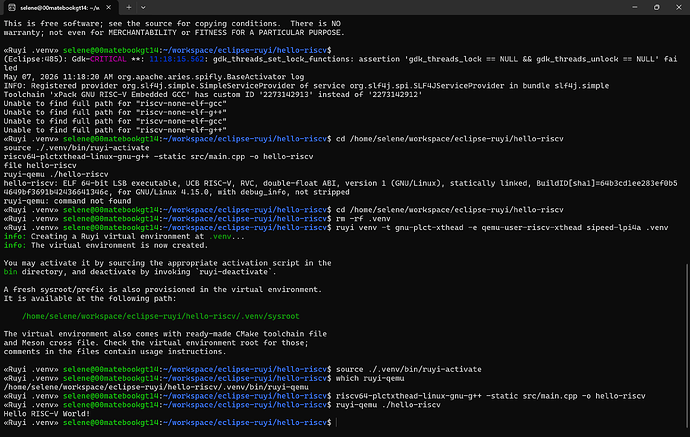Click the terminal profile icon in the tab
The height and width of the screenshot is (437, 690).
click(x=12, y=7)
